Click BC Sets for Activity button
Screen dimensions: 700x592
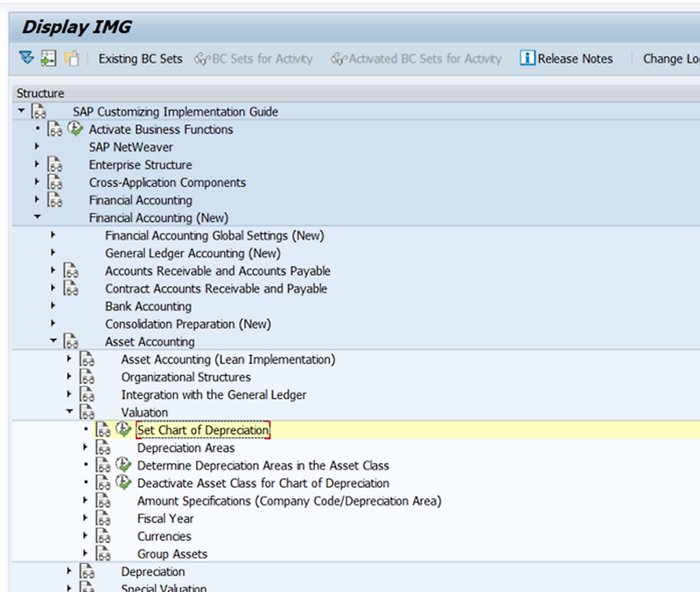click(254, 59)
